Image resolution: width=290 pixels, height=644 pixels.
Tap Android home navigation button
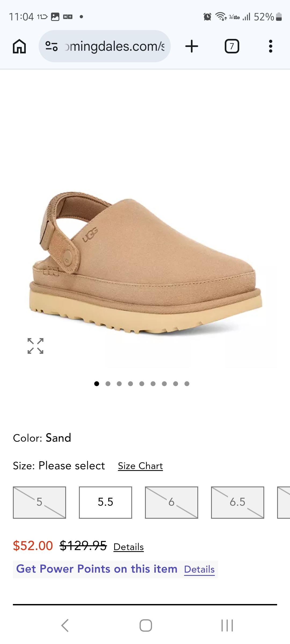(146, 625)
